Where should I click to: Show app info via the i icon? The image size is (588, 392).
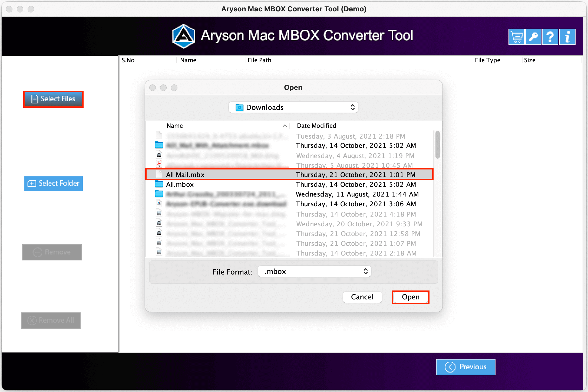tap(567, 37)
